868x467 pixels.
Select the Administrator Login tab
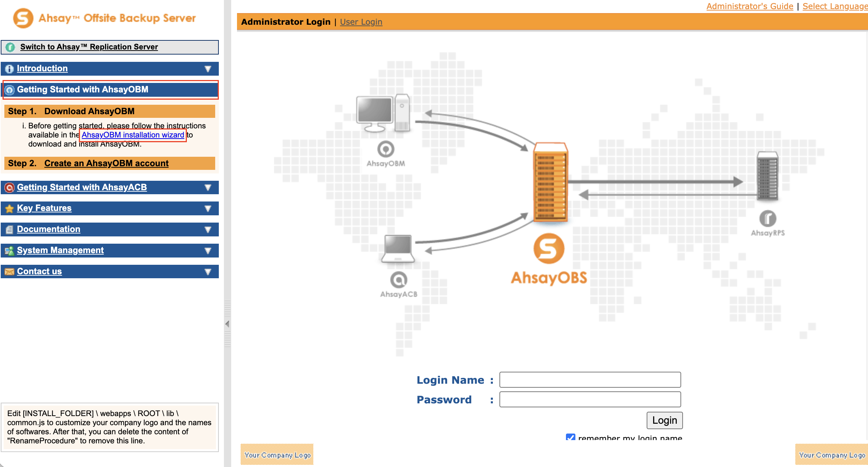[x=286, y=22]
